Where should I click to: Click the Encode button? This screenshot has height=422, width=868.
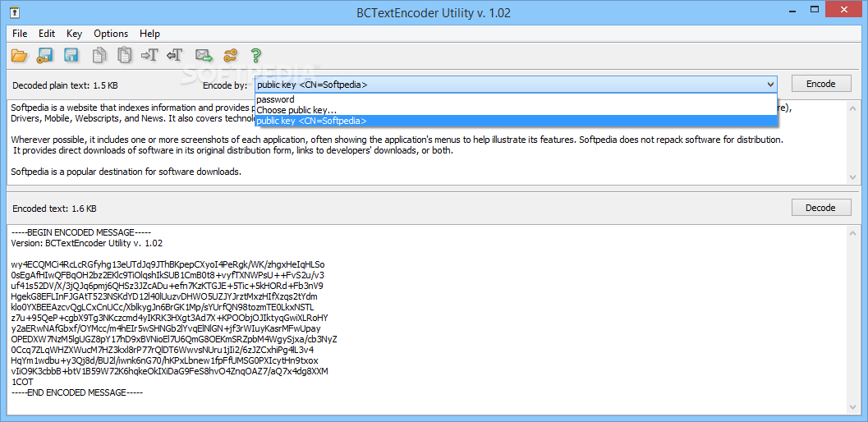pos(821,84)
